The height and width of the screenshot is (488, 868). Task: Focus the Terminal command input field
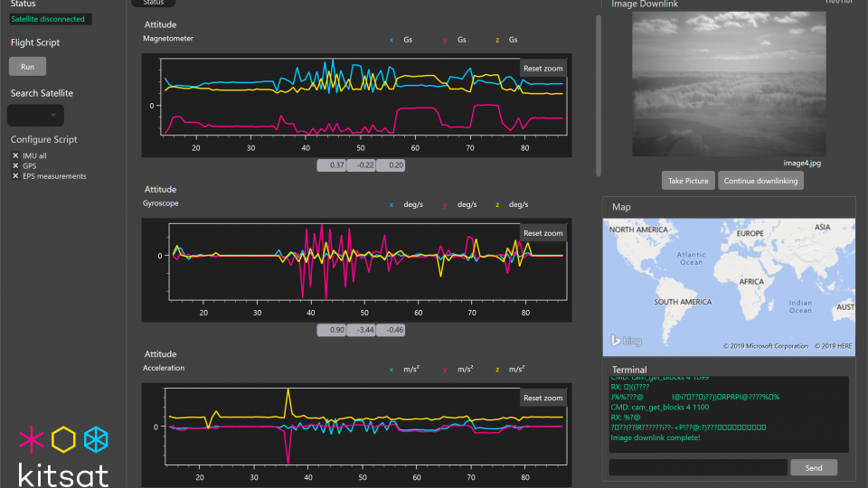[x=697, y=467]
